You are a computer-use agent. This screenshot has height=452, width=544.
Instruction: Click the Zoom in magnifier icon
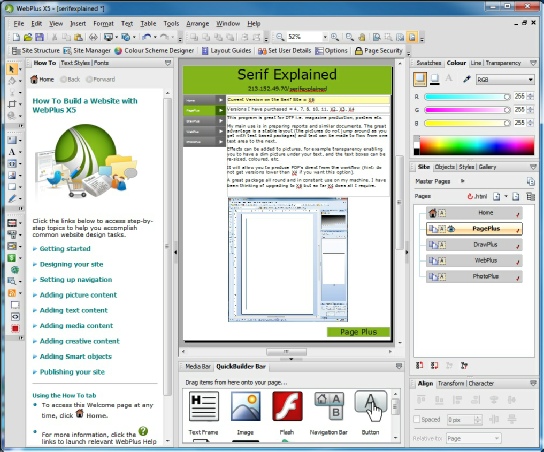tap(335, 37)
